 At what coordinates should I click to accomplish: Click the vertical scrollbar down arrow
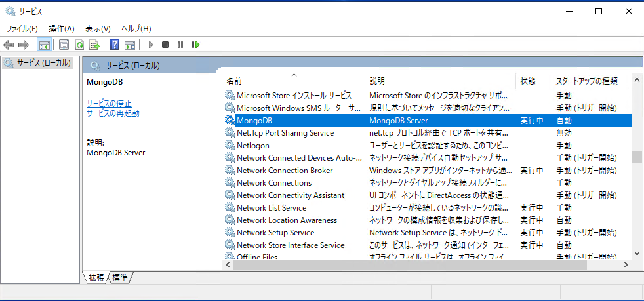click(x=637, y=254)
